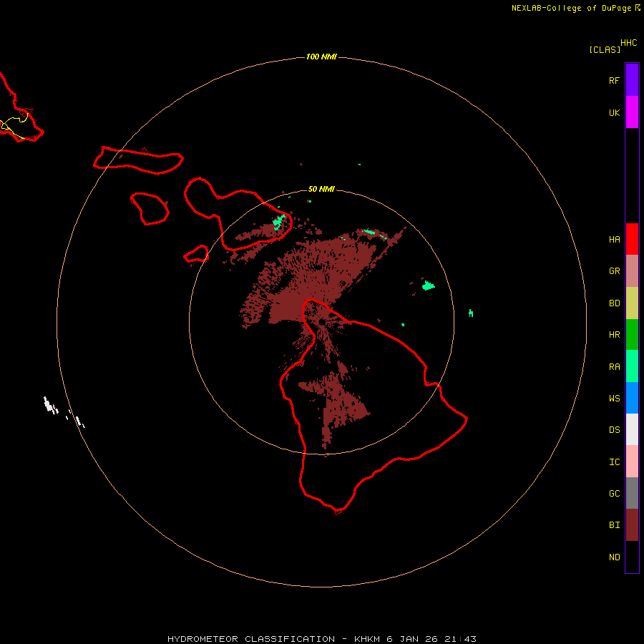Viewport: 644px width, 644px height.
Task: Click the RA legend label
Action: click(x=614, y=367)
